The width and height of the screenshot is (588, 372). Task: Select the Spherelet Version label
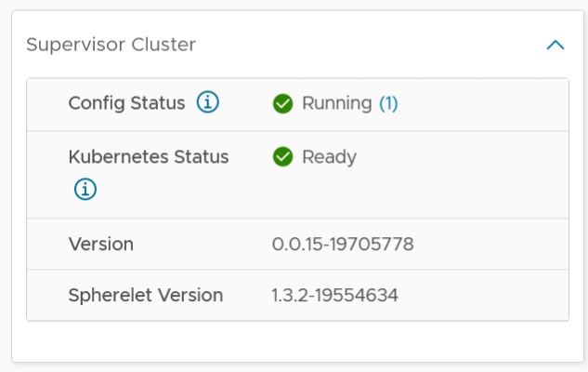pyautogui.click(x=146, y=296)
